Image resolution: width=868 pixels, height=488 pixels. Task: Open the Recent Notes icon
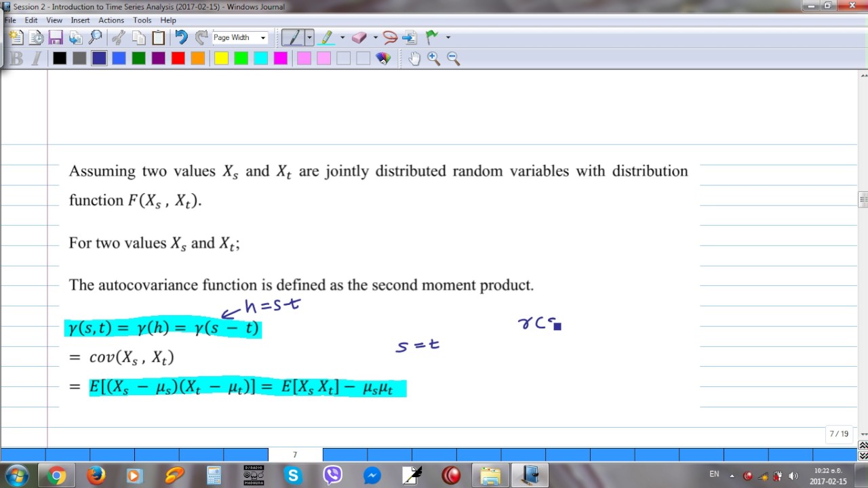36,38
